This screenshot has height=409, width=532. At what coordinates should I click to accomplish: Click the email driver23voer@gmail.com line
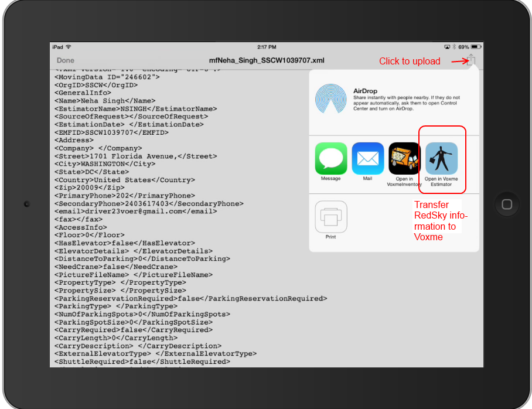136,211
